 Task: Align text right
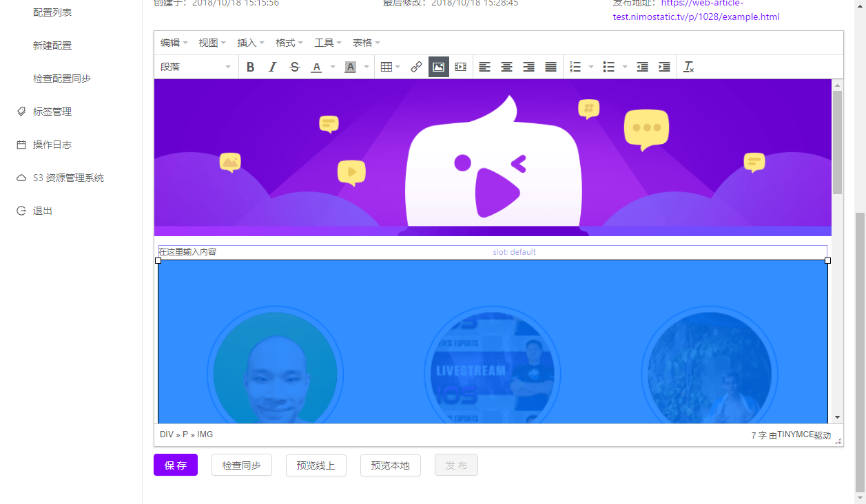(x=529, y=67)
